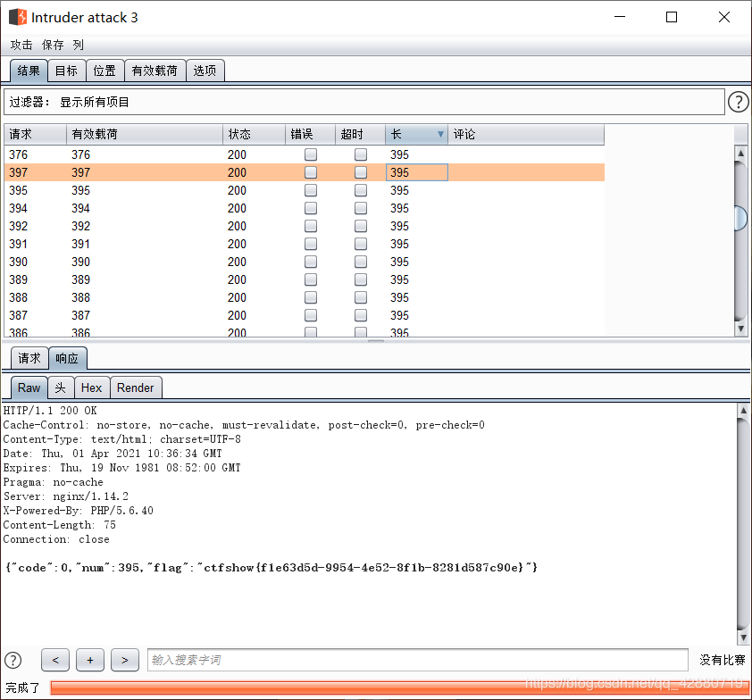This screenshot has height=700, width=752.
Task: Click the plus search options button
Action: coord(90,660)
